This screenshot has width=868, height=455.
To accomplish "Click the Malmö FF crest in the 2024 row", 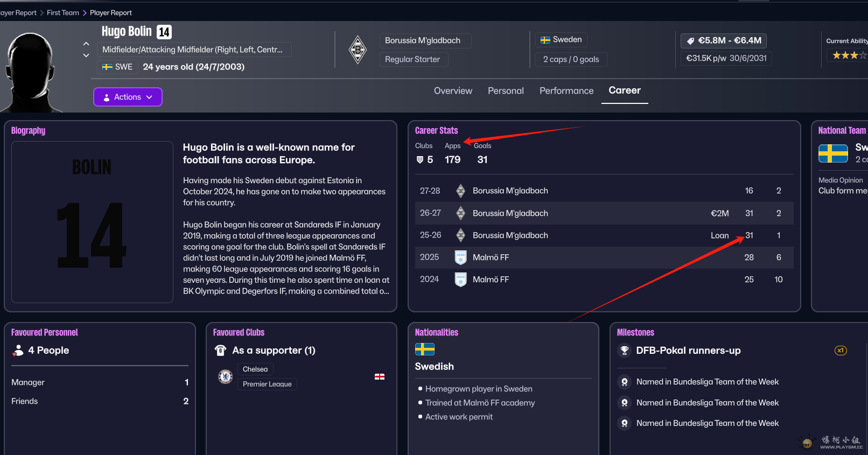I will 460,279.
